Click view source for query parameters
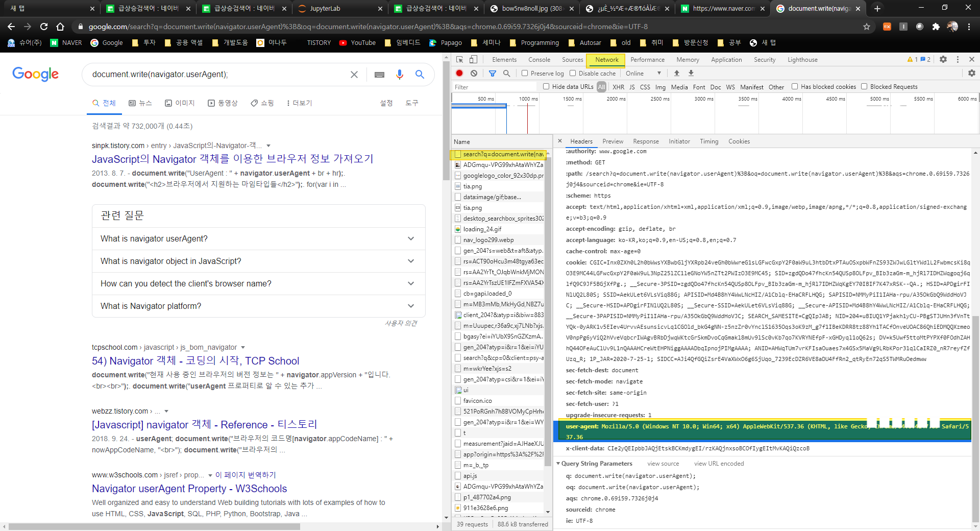 pos(663,464)
